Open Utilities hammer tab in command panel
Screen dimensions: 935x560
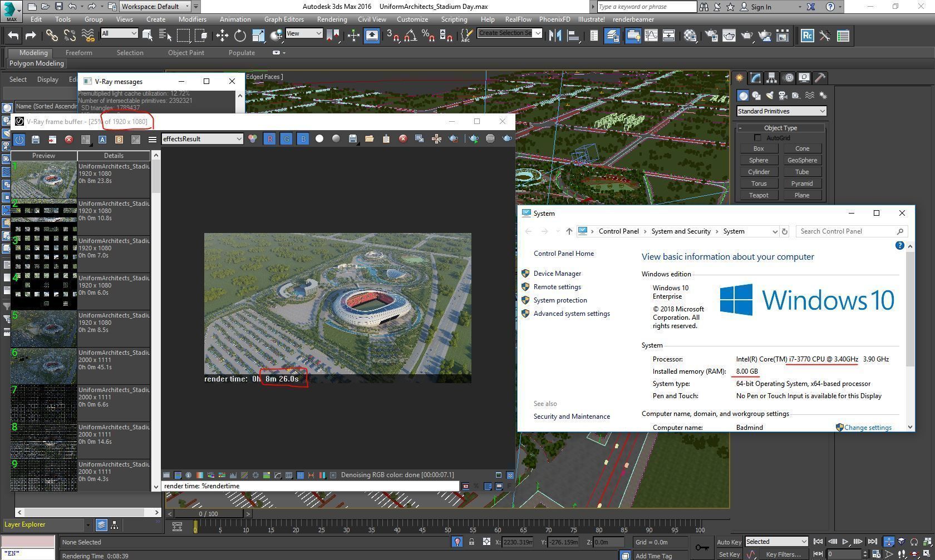(820, 78)
